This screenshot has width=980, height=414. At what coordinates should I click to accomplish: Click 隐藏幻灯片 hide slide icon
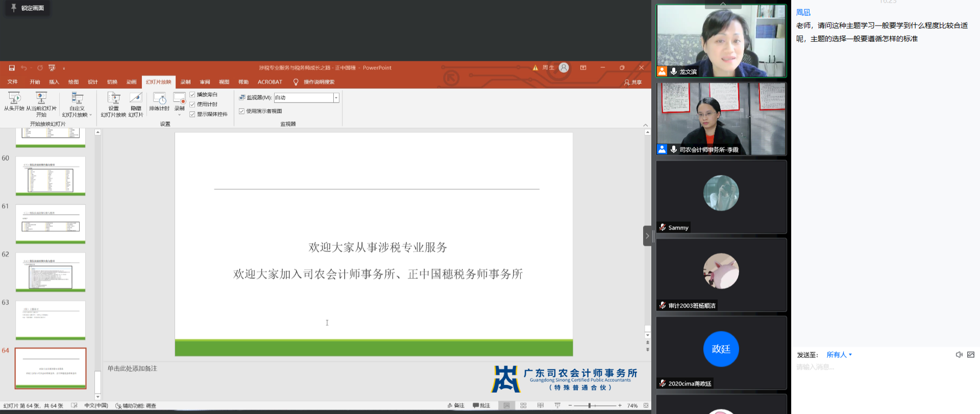coord(136,104)
